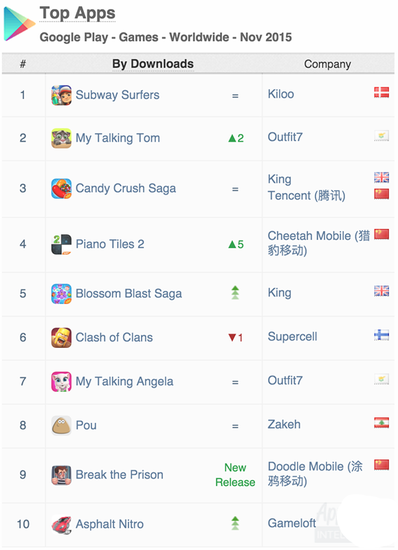Open the Gameloft company link
Image resolution: width=398 pixels, height=550 pixels.
[292, 523]
